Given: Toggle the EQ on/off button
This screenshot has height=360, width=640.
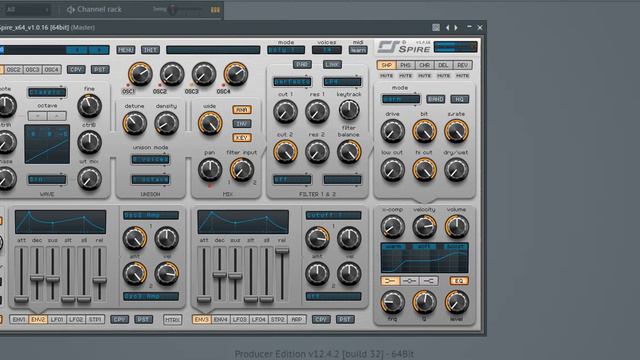Looking at the screenshot, I should [x=459, y=281].
